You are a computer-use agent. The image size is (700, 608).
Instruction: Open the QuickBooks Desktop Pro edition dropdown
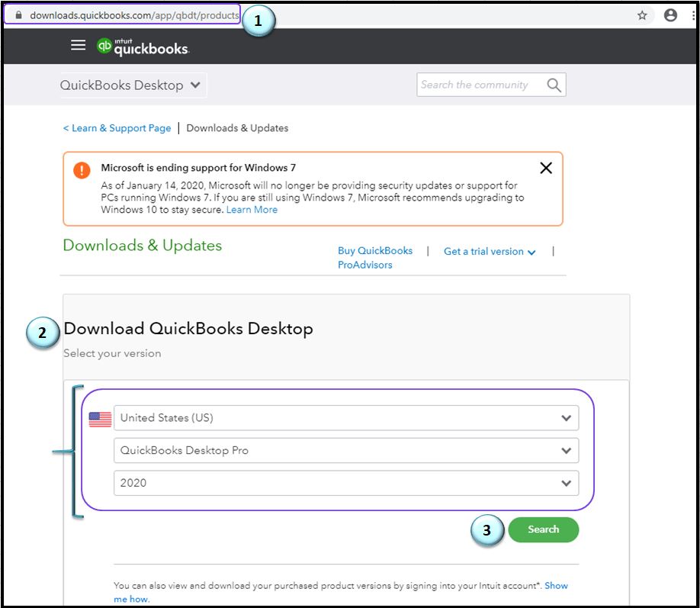pyautogui.click(x=346, y=450)
